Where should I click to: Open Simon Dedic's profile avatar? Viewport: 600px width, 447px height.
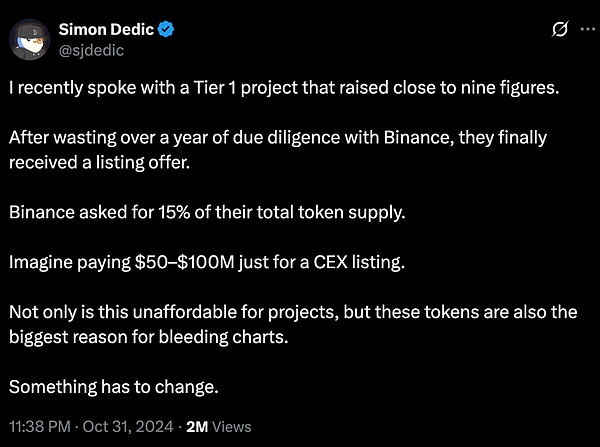click(29, 40)
